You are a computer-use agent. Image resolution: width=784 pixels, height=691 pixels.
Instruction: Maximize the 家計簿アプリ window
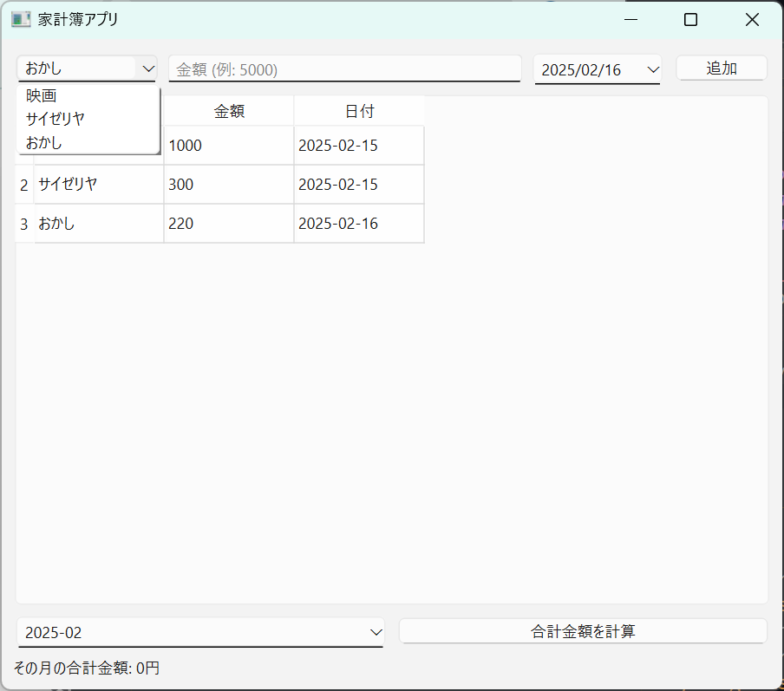point(690,20)
